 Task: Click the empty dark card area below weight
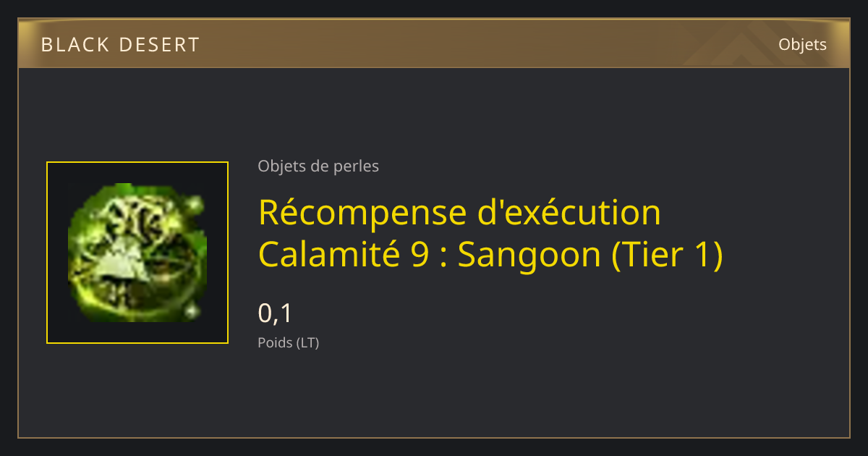coord(434,394)
